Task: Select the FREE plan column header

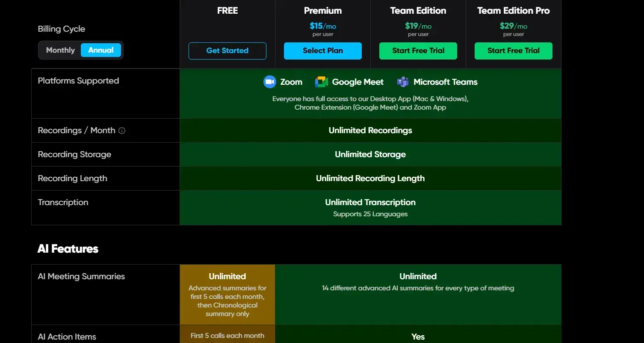Action: pyautogui.click(x=227, y=10)
